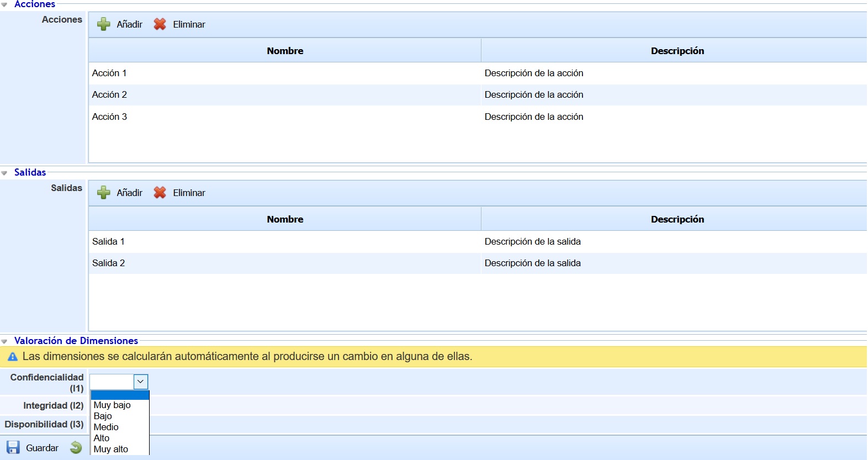The width and height of the screenshot is (868, 460).
Task: Click the red X Eliminar icon in Salidas
Action: tap(160, 193)
